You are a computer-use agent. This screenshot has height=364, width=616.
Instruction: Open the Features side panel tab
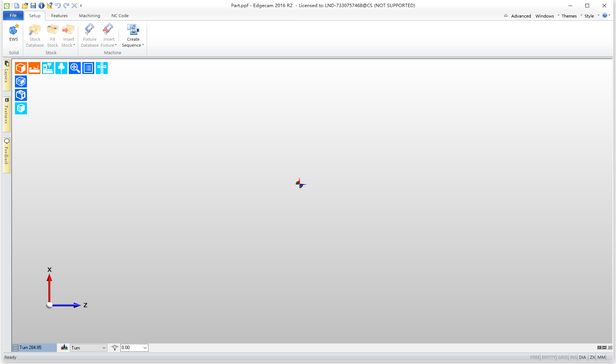pos(6,114)
